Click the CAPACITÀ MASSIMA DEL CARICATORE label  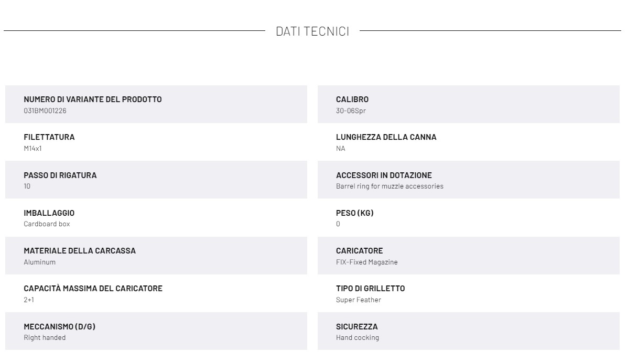(93, 289)
